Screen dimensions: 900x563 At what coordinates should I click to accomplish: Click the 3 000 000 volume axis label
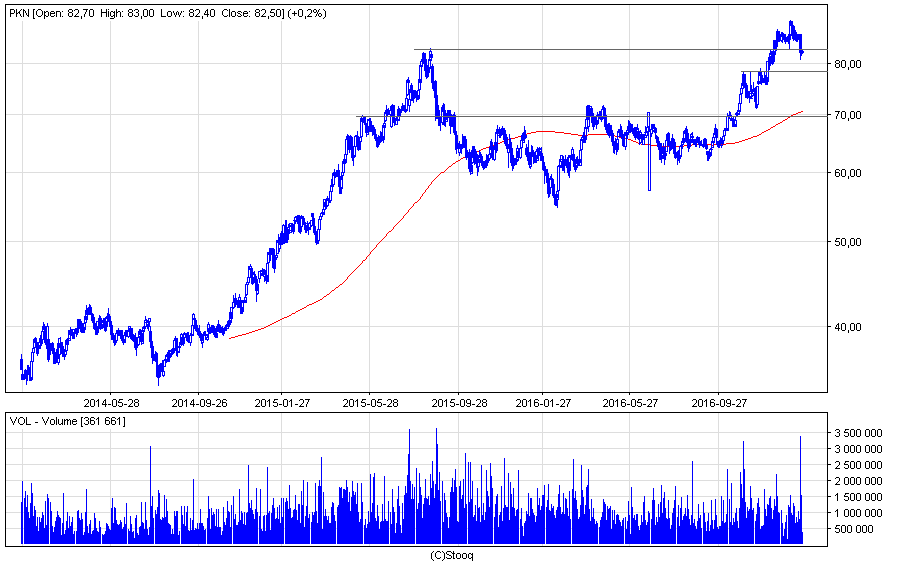point(858,449)
